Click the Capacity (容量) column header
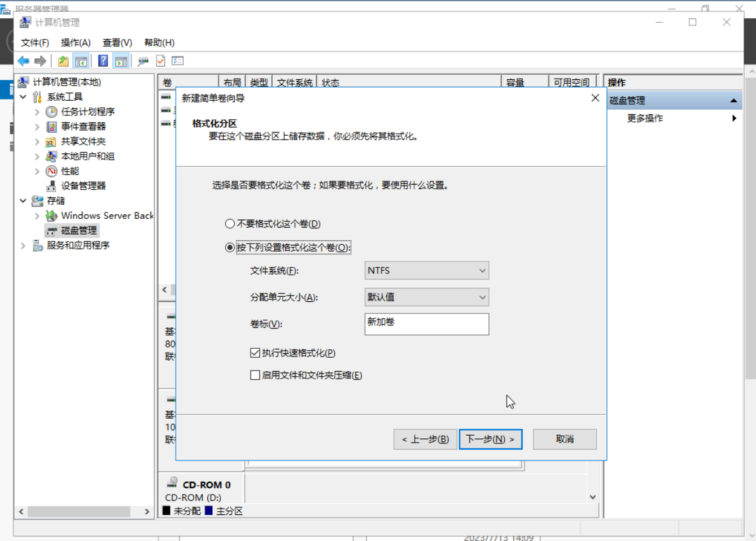The width and height of the screenshot is (756, 541). coord(525,82)
